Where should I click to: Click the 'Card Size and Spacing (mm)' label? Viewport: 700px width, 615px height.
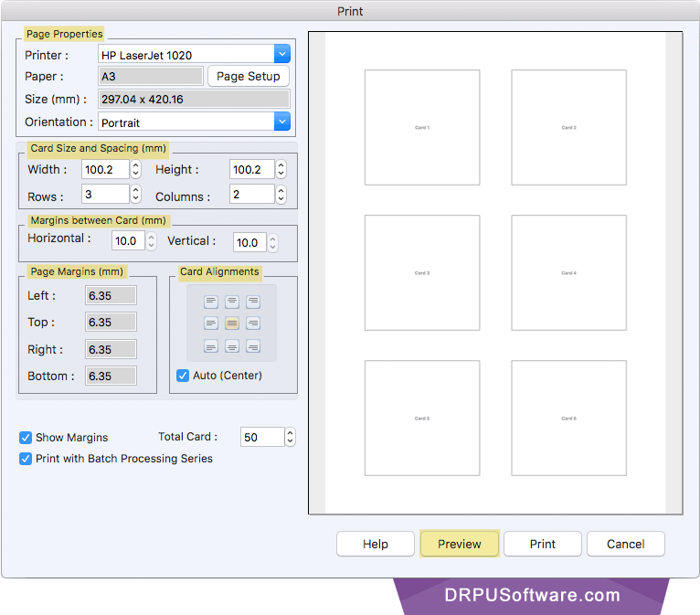pos(98,148)
